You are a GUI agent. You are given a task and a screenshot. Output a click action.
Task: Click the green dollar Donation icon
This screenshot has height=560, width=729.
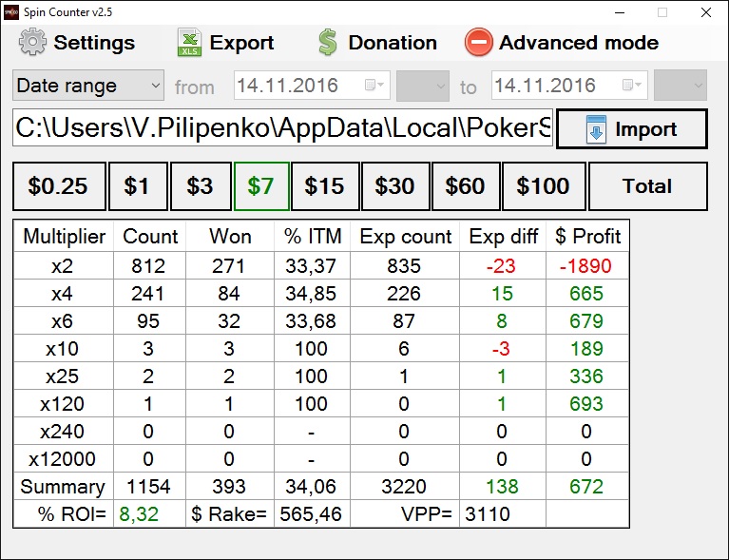328,43
